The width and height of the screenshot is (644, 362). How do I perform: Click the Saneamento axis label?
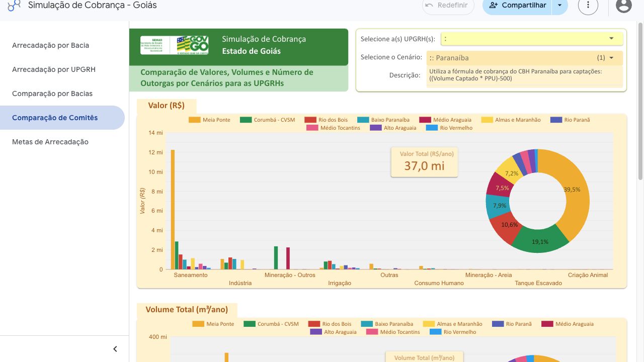pos(191,275)
